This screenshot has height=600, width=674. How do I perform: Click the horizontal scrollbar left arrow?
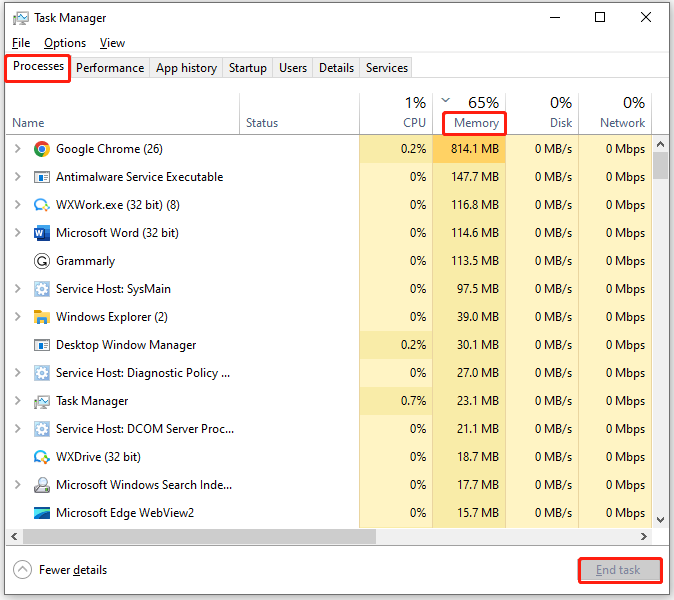(14, 536)
